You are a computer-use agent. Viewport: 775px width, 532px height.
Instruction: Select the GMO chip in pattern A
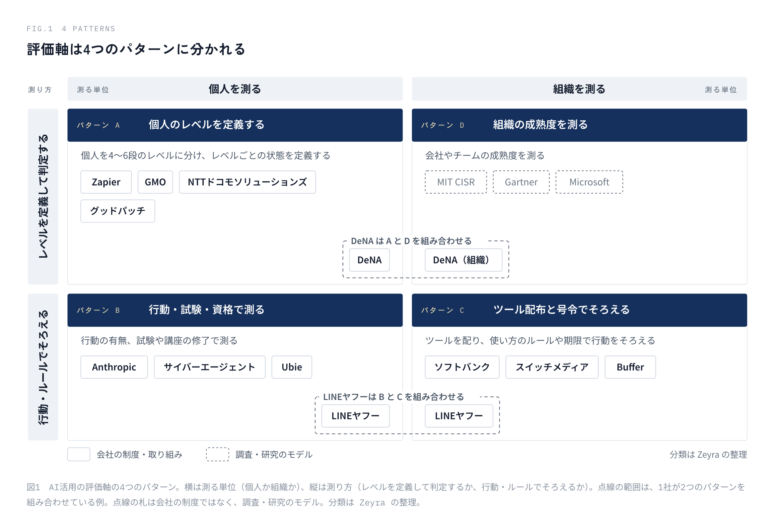(x=155, y=182)
